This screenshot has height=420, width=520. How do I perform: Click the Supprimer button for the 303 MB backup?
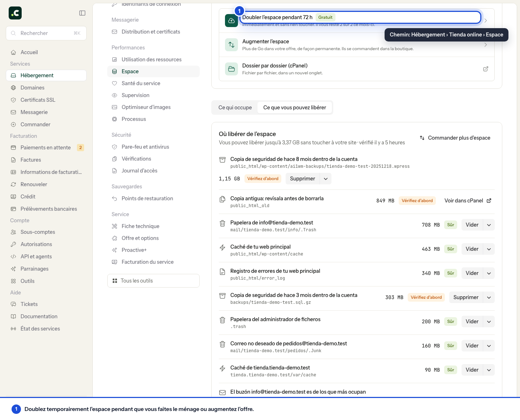pyautogui.click(x=466, y=297)
